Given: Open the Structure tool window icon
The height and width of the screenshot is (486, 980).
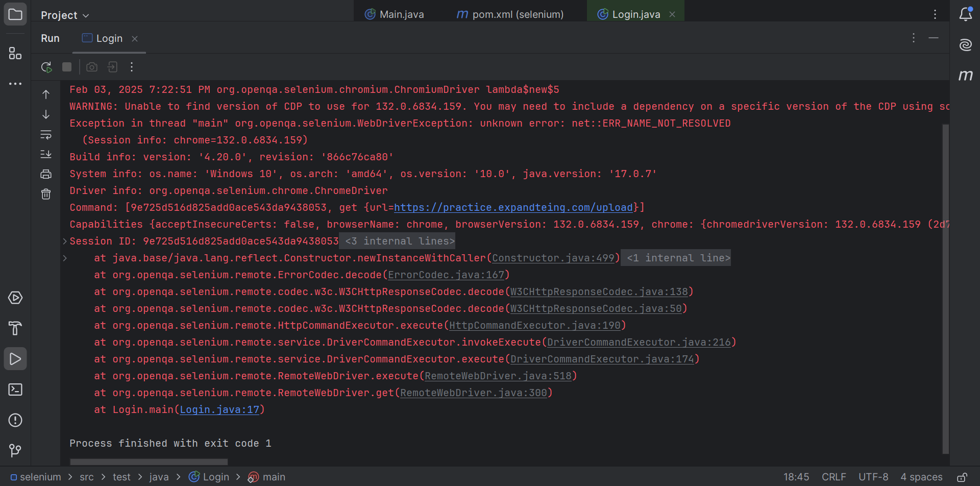Looking at the screenshot, I should tap(15, 53).
